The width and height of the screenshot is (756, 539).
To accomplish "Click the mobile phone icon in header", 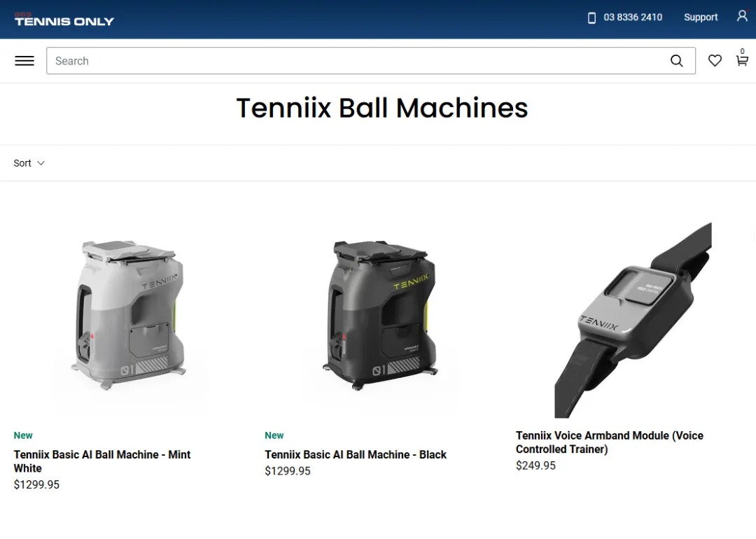I will point(591,17).
